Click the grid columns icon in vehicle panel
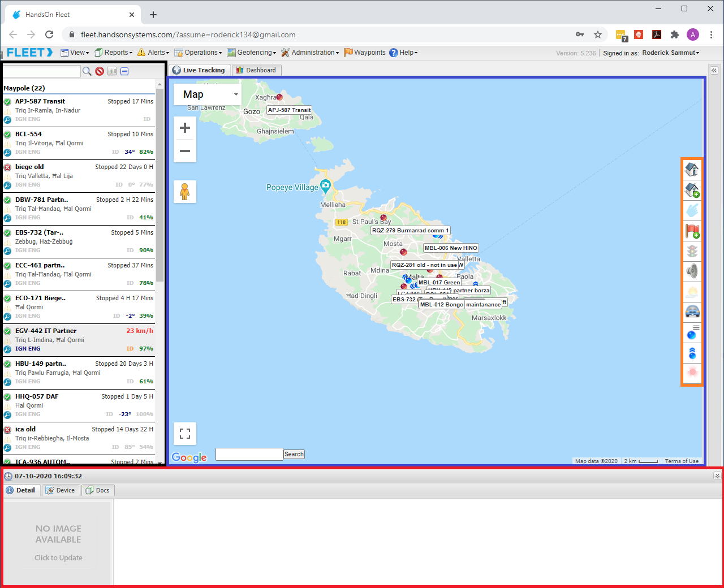Viewport: 724px width, 588px height. point(112,71)
